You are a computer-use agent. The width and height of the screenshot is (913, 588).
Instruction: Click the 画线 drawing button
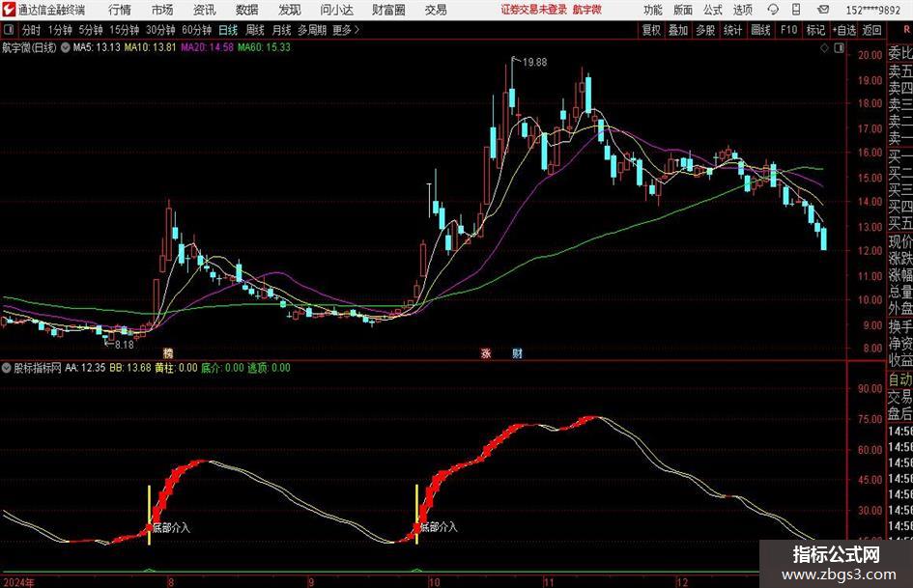(760, 30)
